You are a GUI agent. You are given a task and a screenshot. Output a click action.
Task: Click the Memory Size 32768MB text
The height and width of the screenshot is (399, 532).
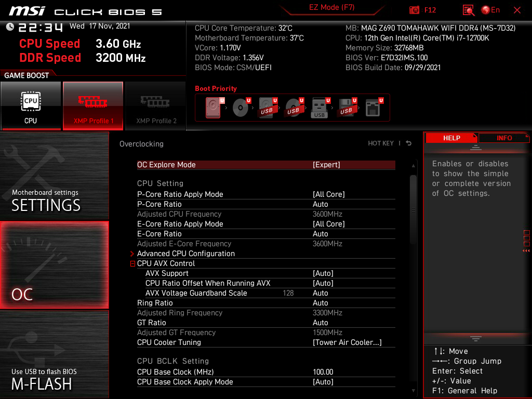coord(384,48)
